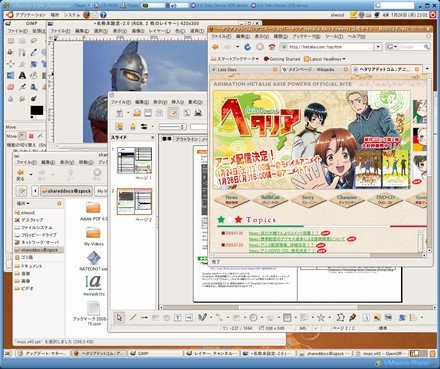Switch to the アウトライン tab in Impress
Image resolution: width=440 pixels, height=369 pixels.
click(x=187, y=139)
